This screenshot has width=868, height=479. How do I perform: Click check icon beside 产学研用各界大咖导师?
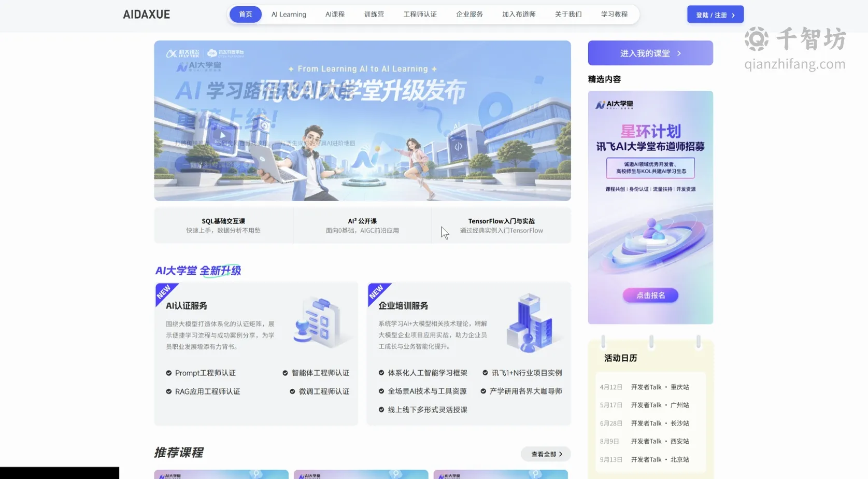483,391
